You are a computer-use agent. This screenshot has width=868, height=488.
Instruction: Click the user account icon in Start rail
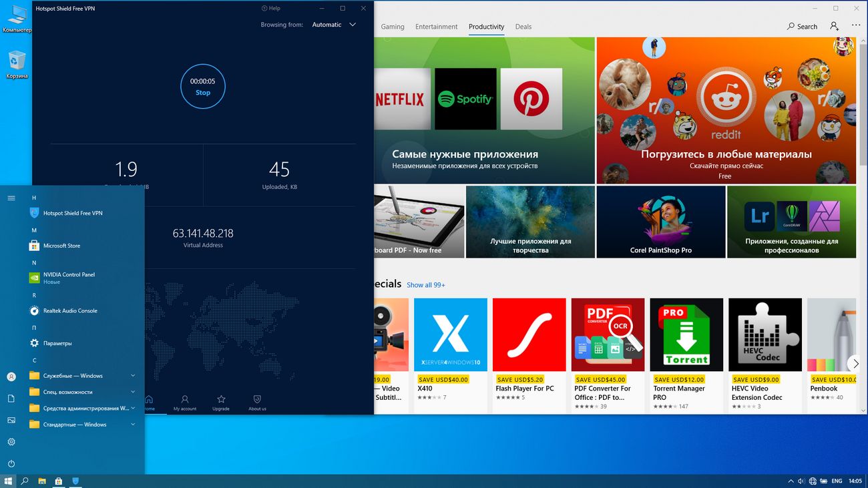11,377
